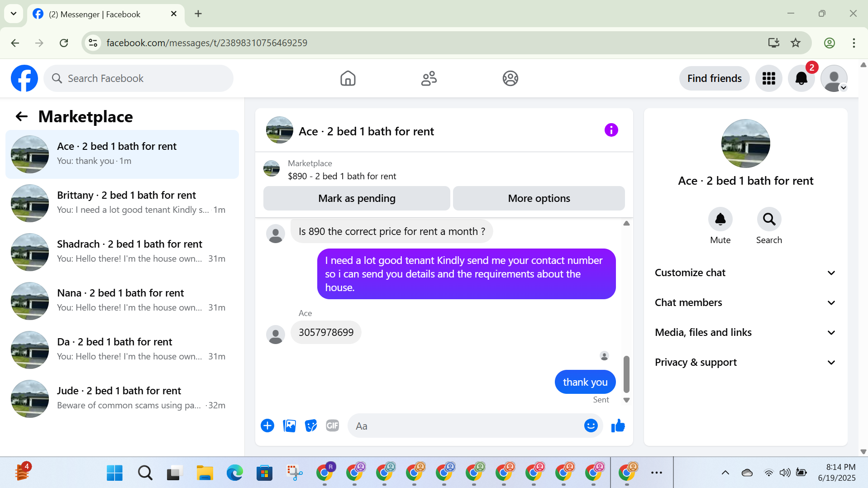Go back using Marketplace back arrow
This screenshot has width=868, height=488.
coord(22,117)
